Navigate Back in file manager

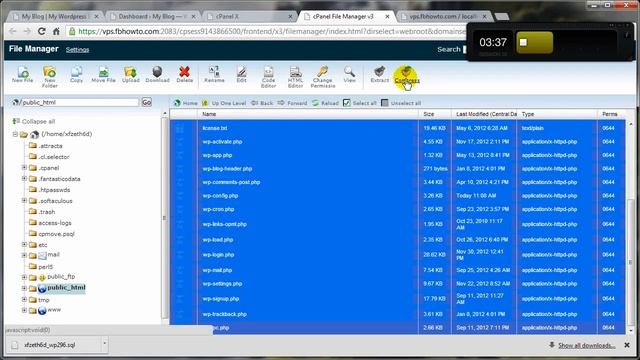[x=262, y=103]
